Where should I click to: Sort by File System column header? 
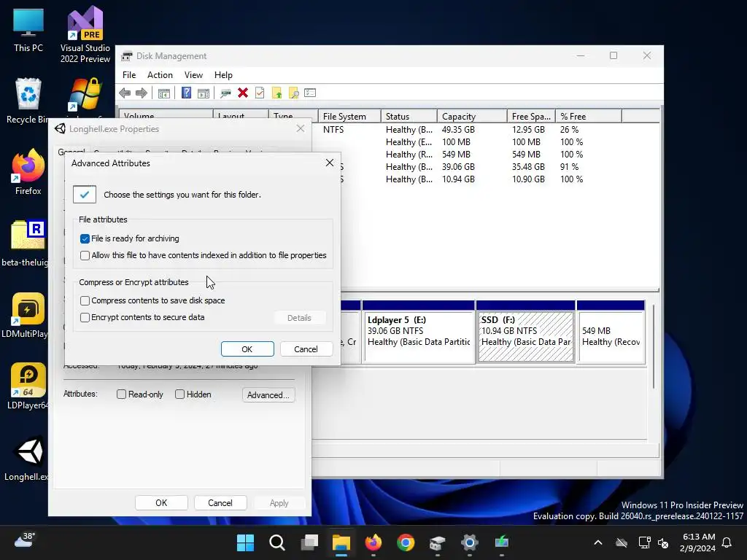[349, 116]
